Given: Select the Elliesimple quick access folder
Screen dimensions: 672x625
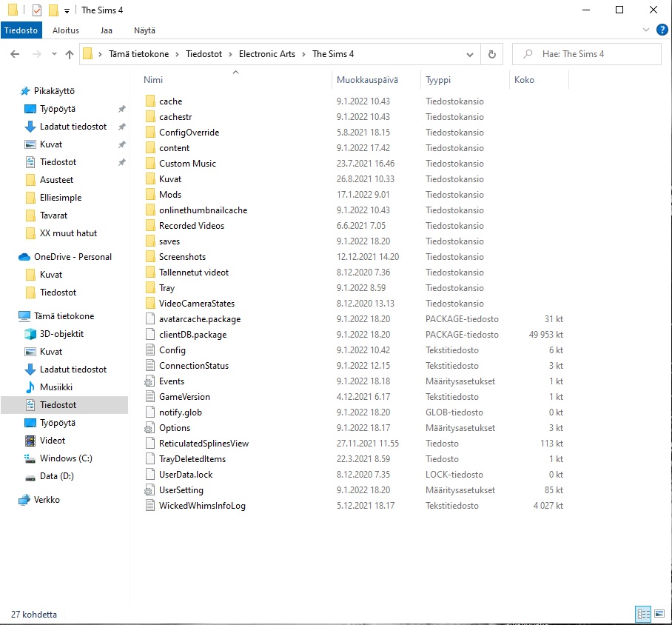Looking at the screenshot, I should coord(61,198).
